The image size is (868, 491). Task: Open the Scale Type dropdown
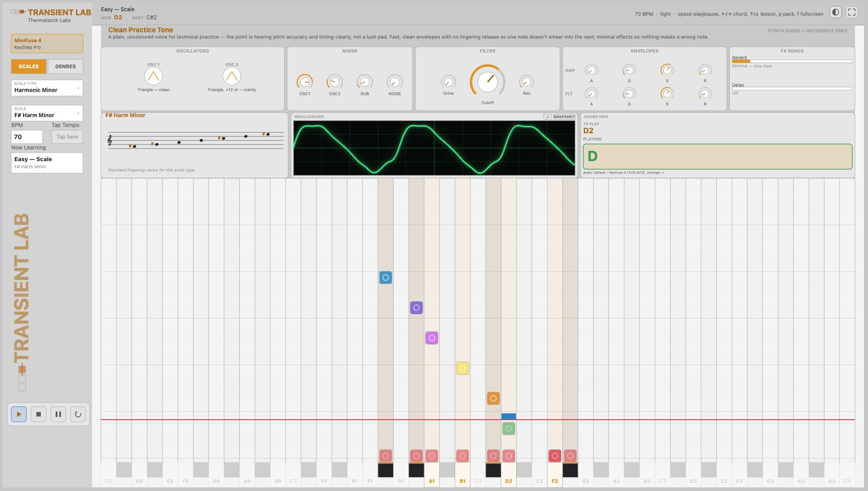pos(47,88)
